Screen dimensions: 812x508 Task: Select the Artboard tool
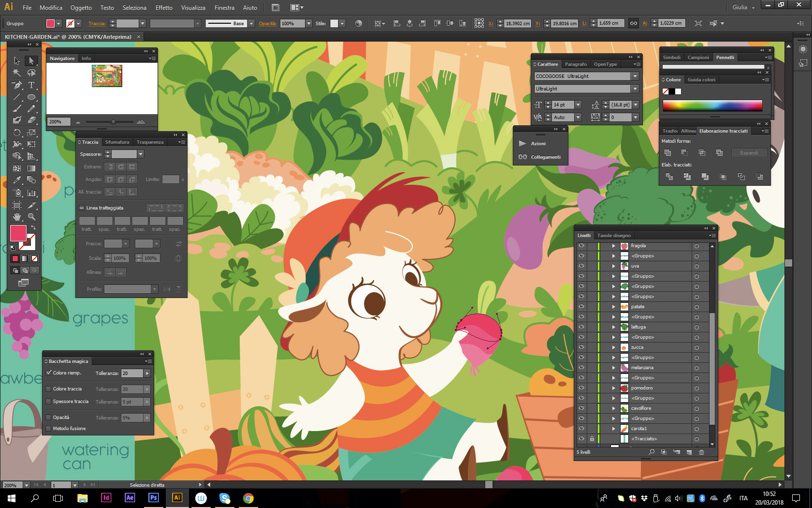click(17, 205)
